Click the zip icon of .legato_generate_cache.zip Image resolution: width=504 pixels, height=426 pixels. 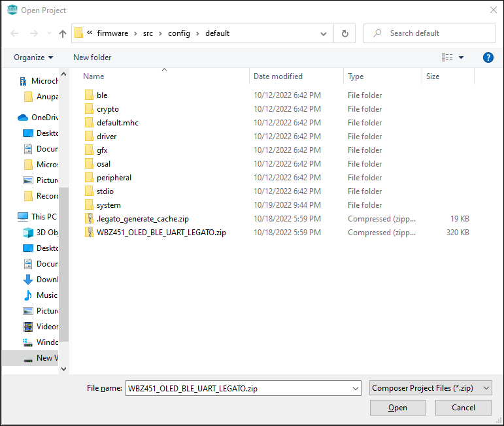(89, 219)
